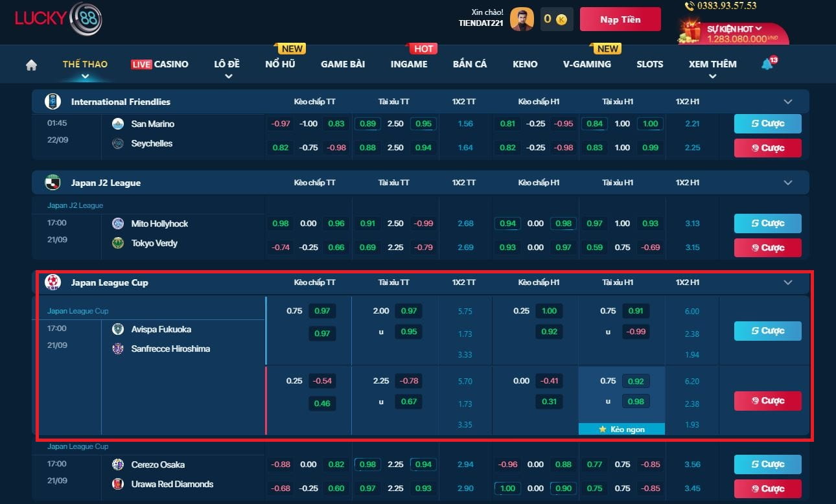Collapse International Friendlies section chevron
The image size is (836, 504).
pos(788,102)
